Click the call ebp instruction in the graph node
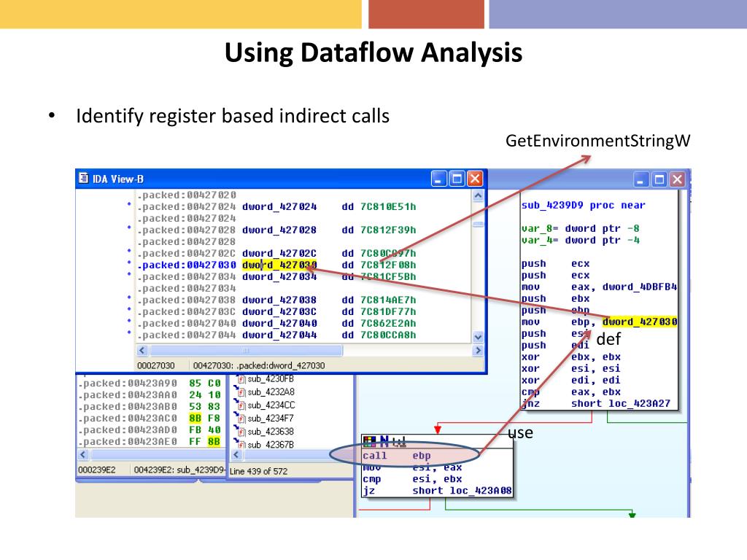Viewport: 747px width, 560px height. click(x=396, y=456)
